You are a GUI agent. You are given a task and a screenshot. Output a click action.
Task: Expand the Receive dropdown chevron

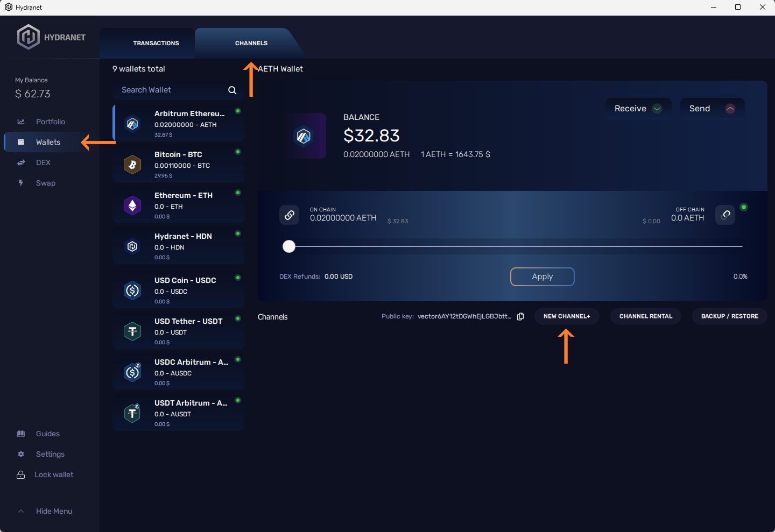(x=657, y=109)
